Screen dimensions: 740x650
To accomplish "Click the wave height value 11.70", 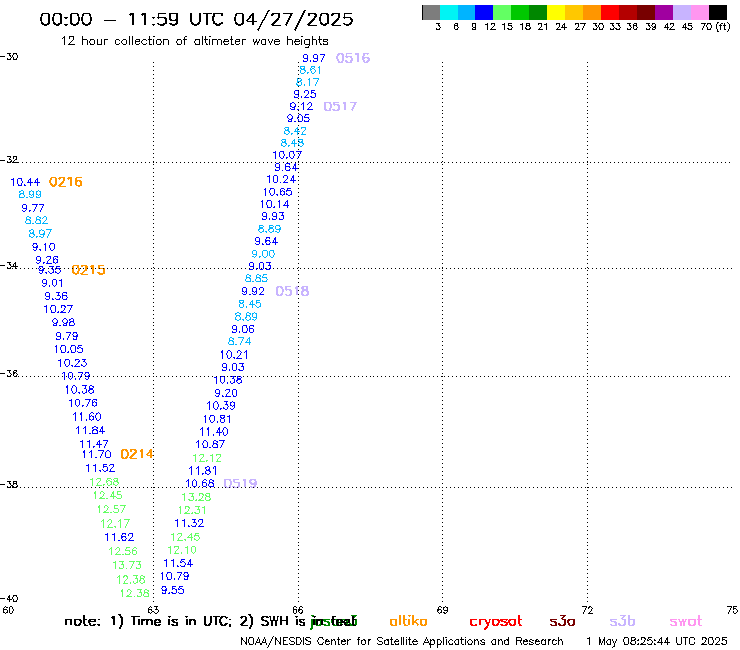I will pyautogui.click(x=97, y=454).
